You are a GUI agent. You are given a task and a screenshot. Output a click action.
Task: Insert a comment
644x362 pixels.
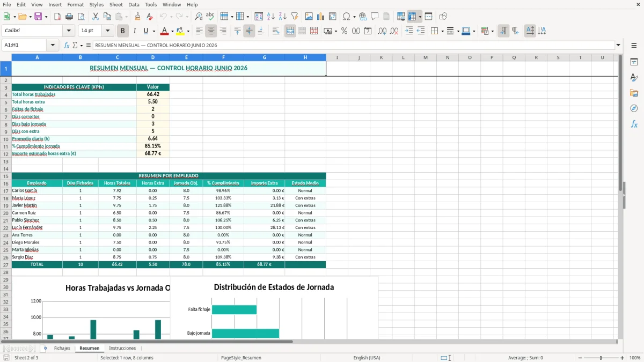(x=375, y=17)
